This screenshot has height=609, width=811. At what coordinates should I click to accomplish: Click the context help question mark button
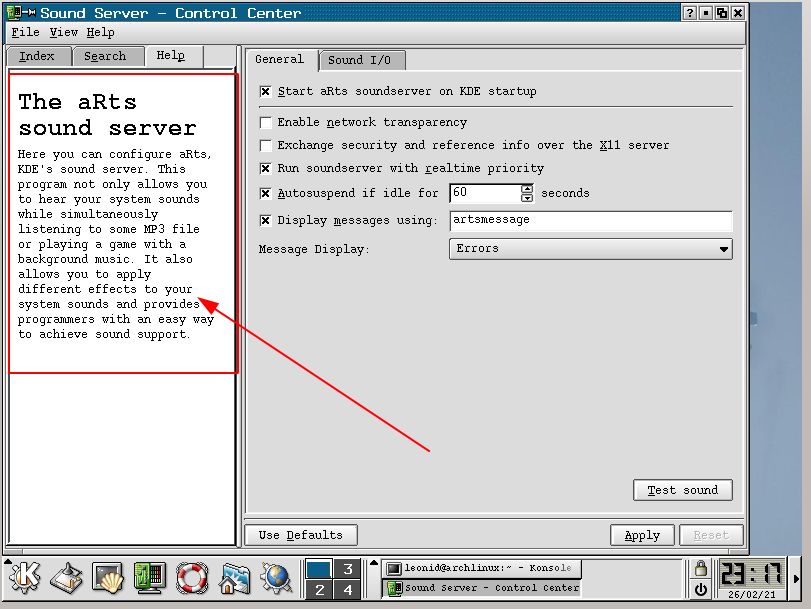click(689, 13)
